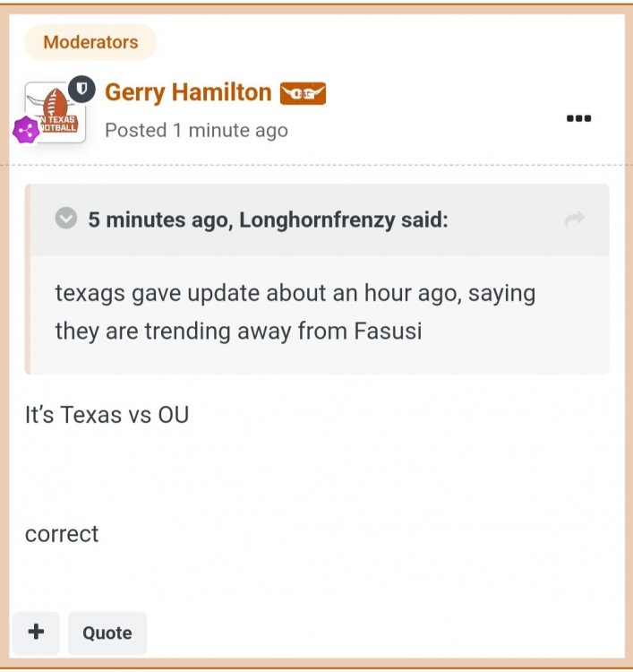Click the Gerry Hamilton username link
This screenshot has height=672, width=633.
[188, 92]
